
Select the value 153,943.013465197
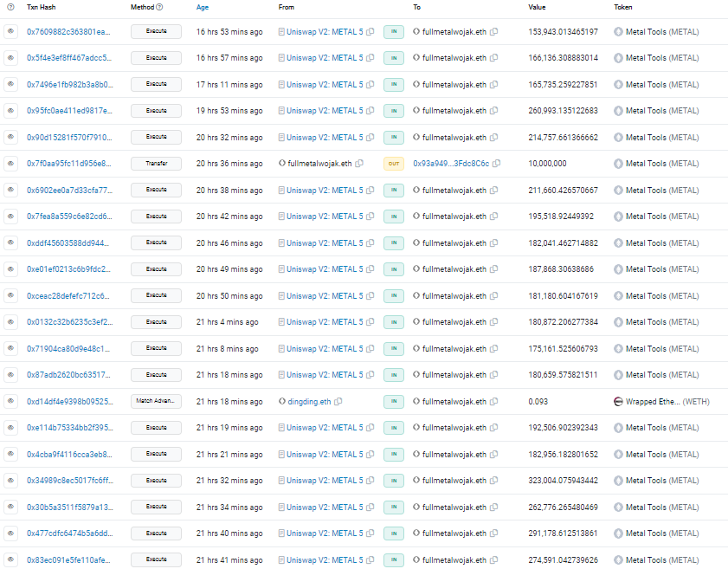pos(563,31)
